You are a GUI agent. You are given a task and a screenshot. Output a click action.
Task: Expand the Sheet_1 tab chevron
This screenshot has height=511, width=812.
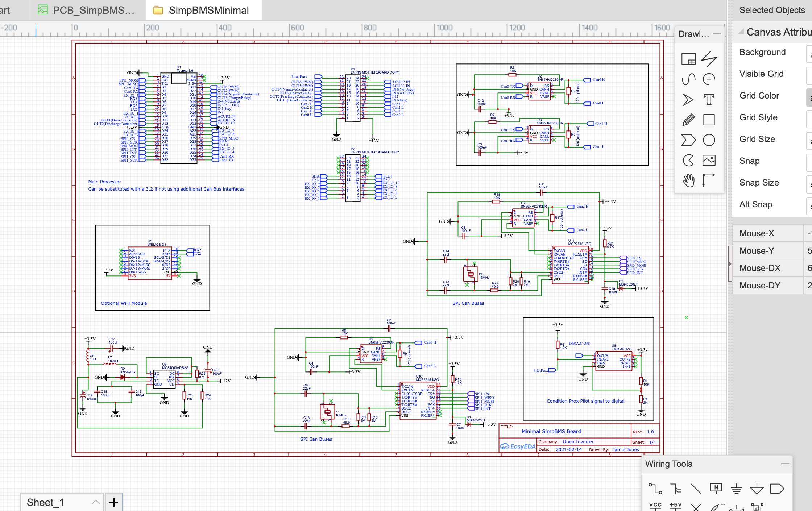tap(95, 502)
